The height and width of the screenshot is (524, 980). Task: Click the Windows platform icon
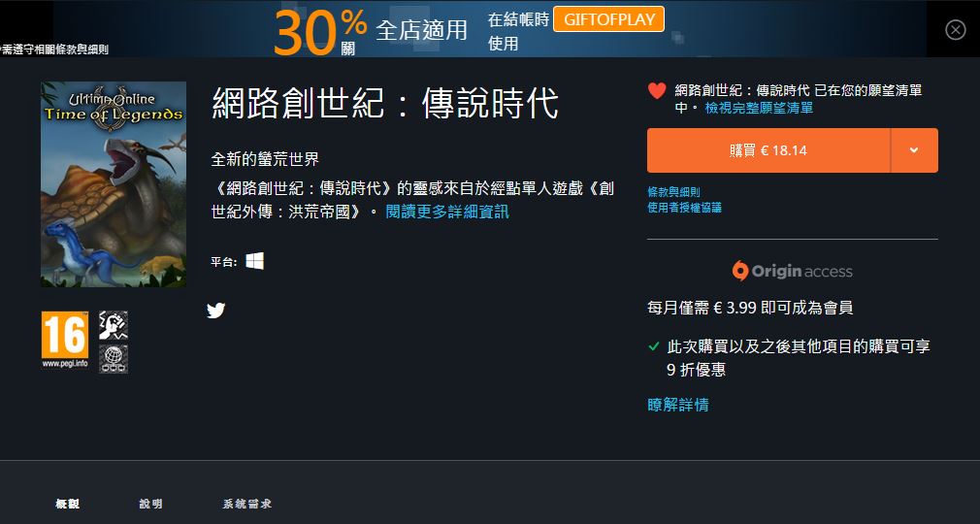pyautogui.click(x=254, y=261)
